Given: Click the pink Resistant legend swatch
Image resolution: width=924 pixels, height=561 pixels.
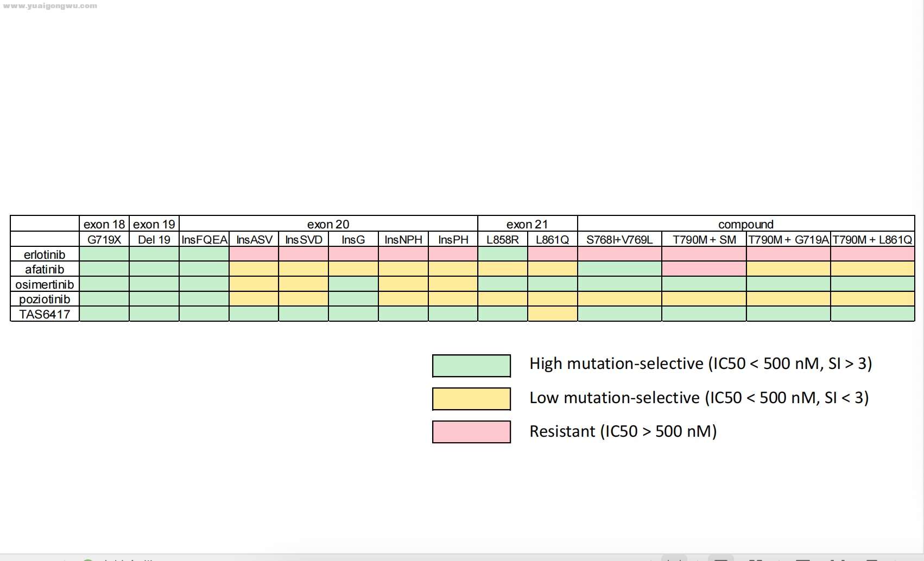Looking at the screenshot, I should (x=471, y=432).
